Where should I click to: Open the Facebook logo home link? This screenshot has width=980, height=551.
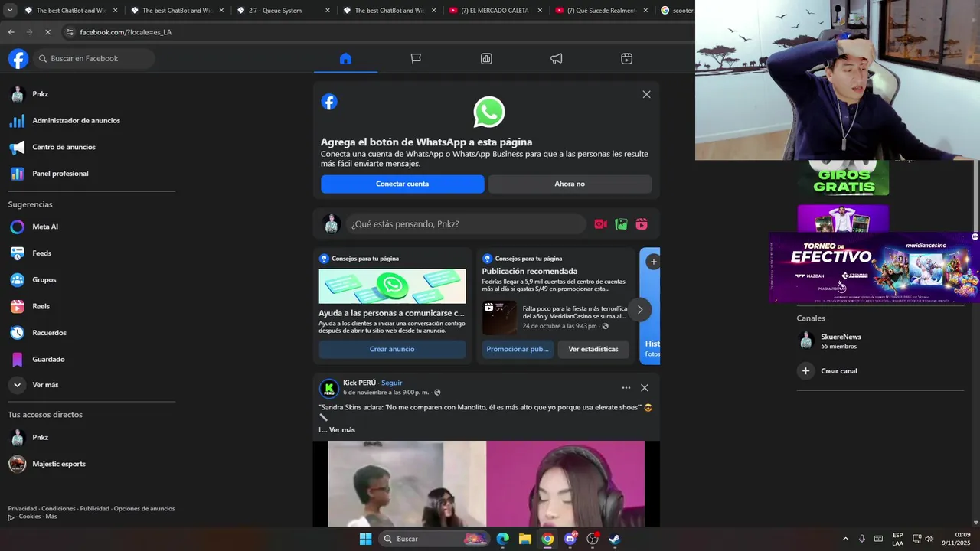click(x=18, y=59)
